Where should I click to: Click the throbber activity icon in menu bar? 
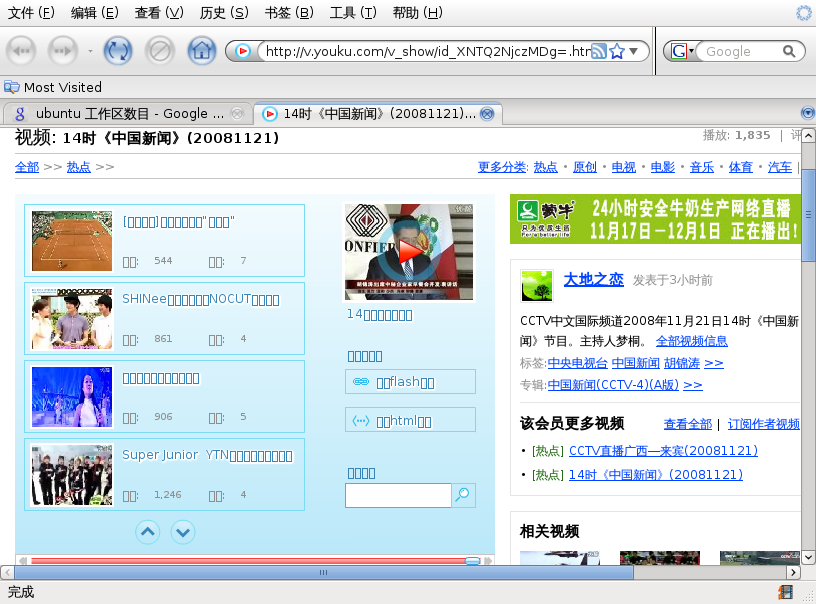click(805, 12)
